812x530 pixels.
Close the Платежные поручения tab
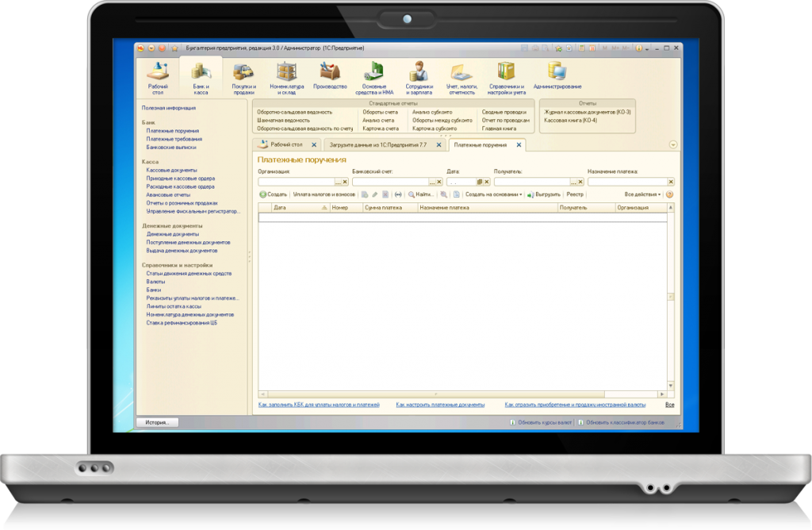519,145
